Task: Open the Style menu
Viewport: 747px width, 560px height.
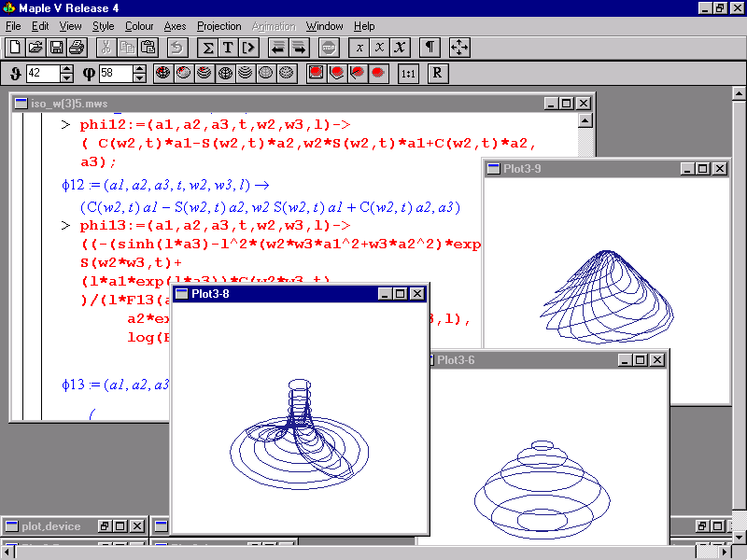Action: pos(104,26)
